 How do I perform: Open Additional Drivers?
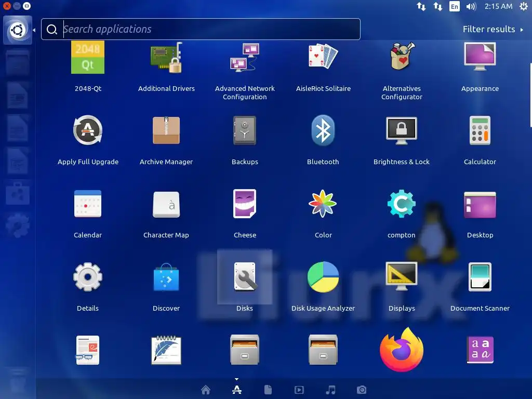[166, 58]
